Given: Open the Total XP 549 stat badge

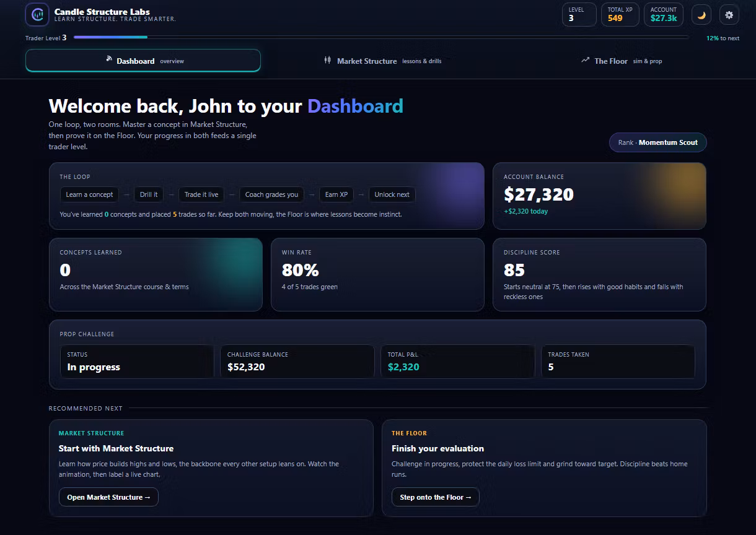Looking at the screenshot, I should (620, 15).
